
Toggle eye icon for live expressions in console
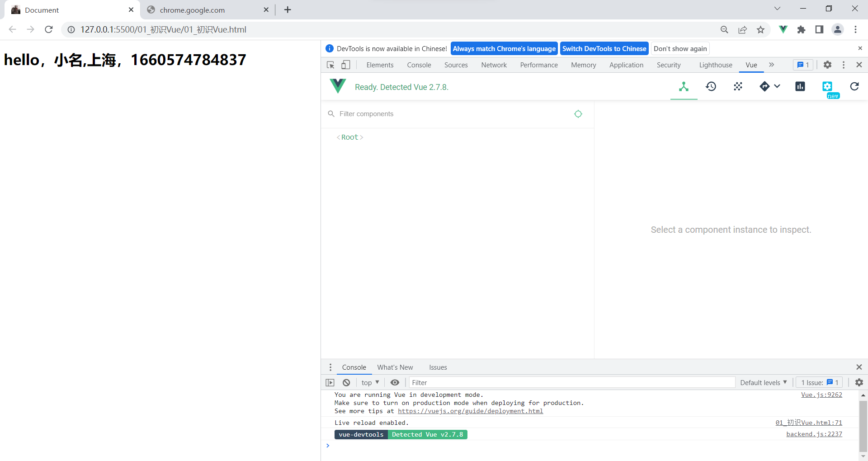tap(395, 382)
